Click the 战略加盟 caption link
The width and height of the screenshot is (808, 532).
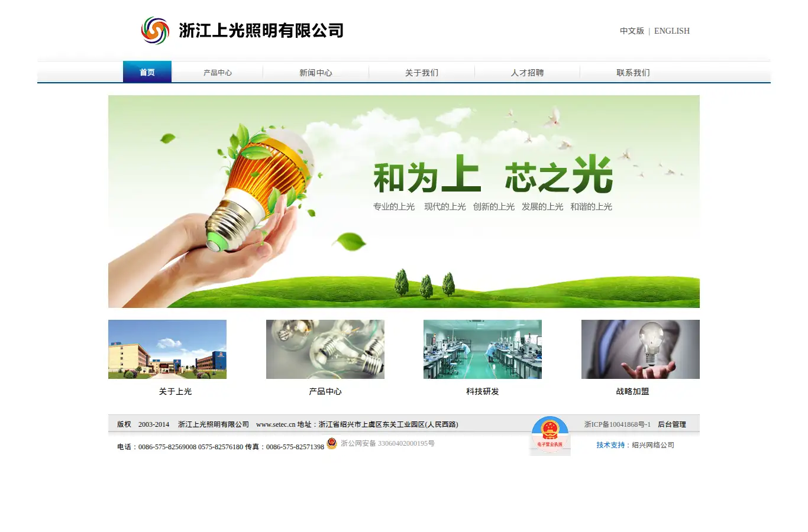pos(632,391)
